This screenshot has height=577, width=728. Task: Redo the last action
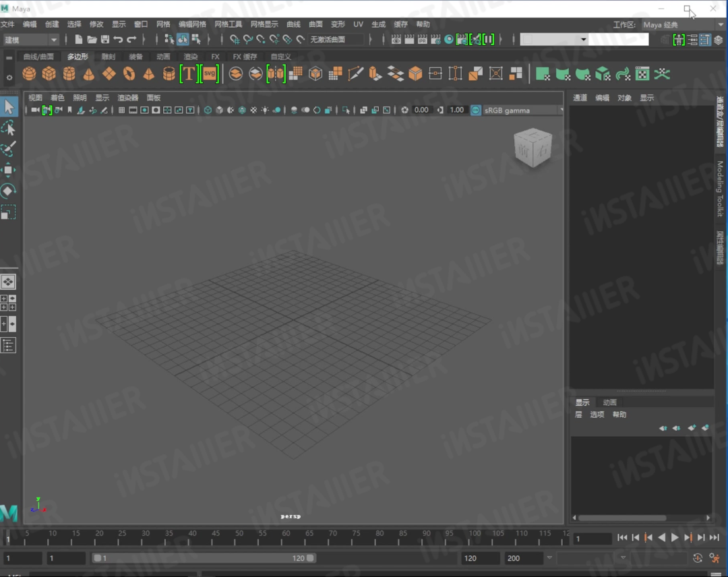pyautogui.click(x=131, y=40)
